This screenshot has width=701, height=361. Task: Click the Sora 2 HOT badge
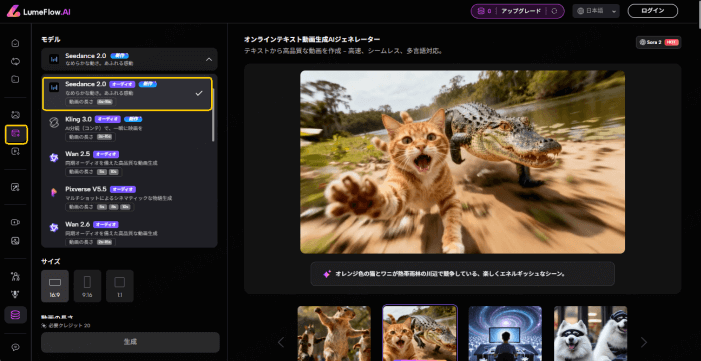click(659, 42)
